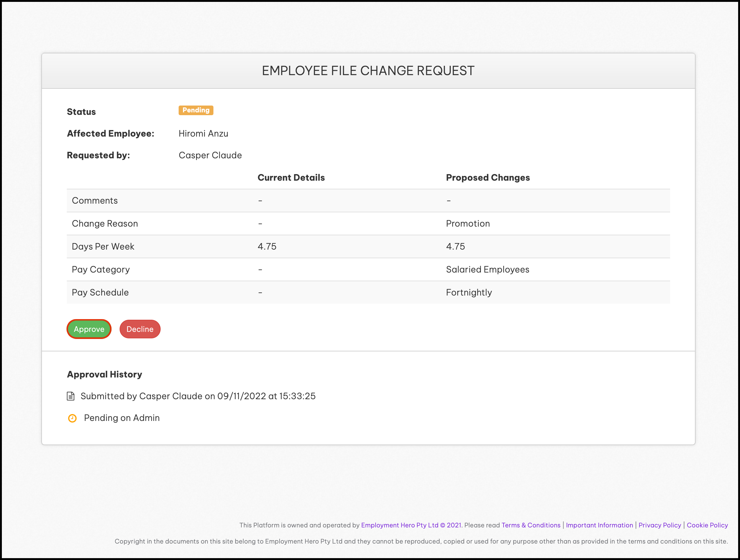Open the Privacy Policy link

[x=659, y=525]
